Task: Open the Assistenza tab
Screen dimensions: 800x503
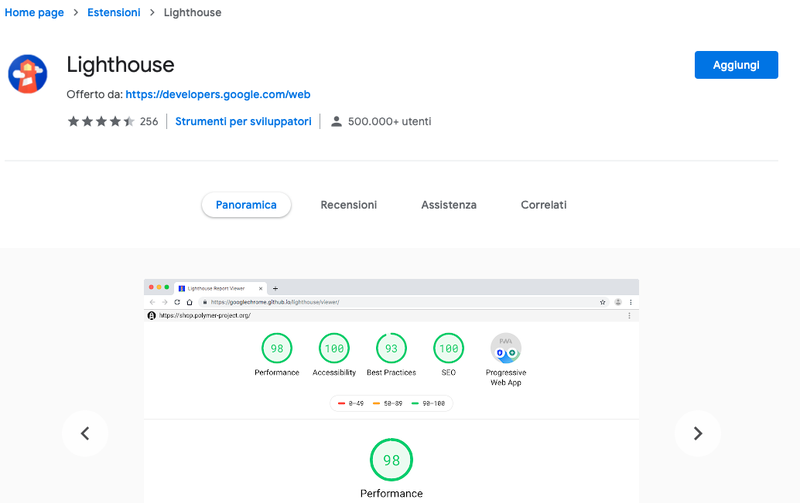Action: [x=448, y=205]
